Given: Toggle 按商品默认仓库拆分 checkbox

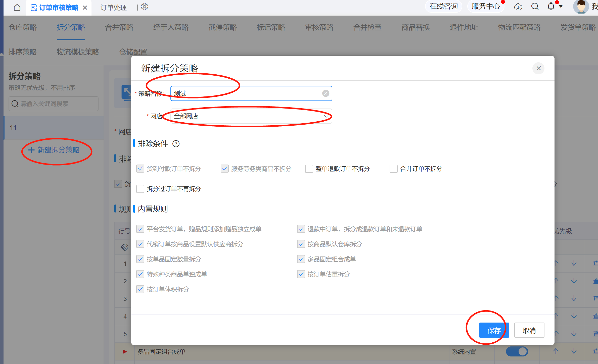Looking at the screenshot, I should (x=301, y=244).
